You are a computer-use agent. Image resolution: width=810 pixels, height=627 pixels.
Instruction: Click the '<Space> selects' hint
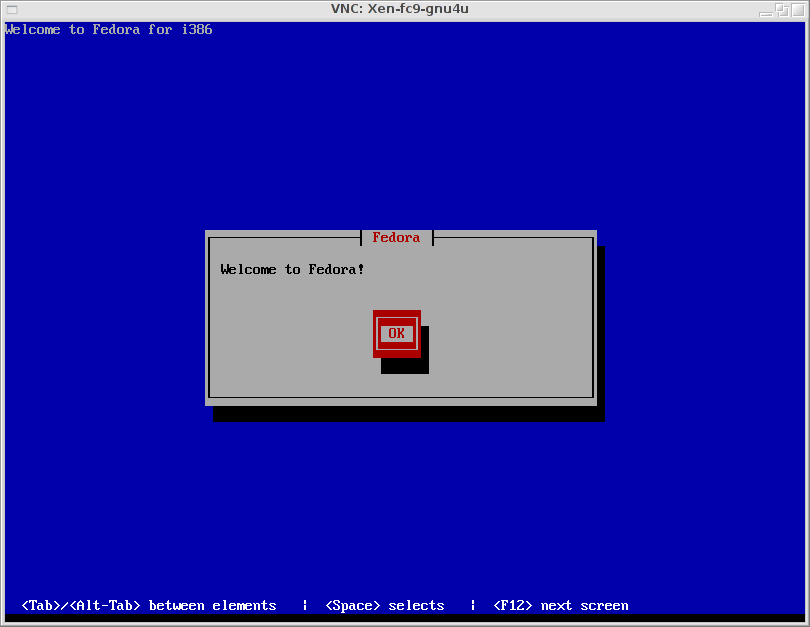click(385, 605)
